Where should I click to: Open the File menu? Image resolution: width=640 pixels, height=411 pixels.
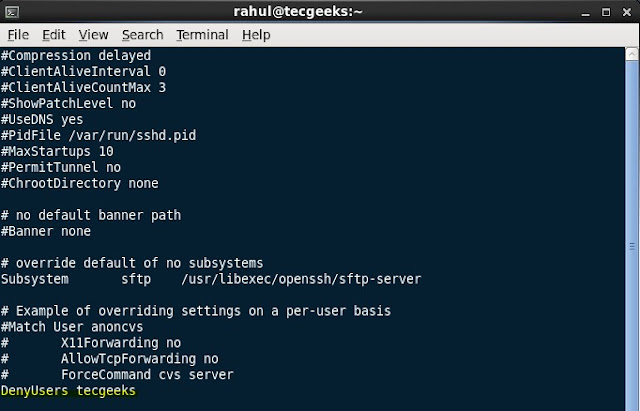[18, 34]
